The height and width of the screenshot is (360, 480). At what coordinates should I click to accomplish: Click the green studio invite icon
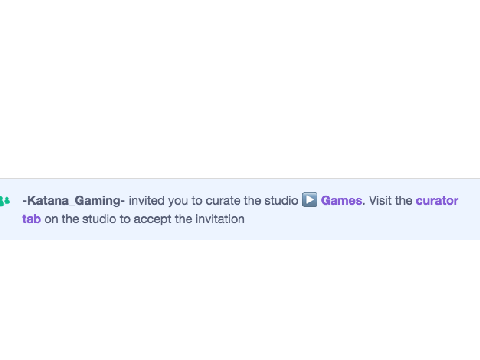[x=5, y=201]
